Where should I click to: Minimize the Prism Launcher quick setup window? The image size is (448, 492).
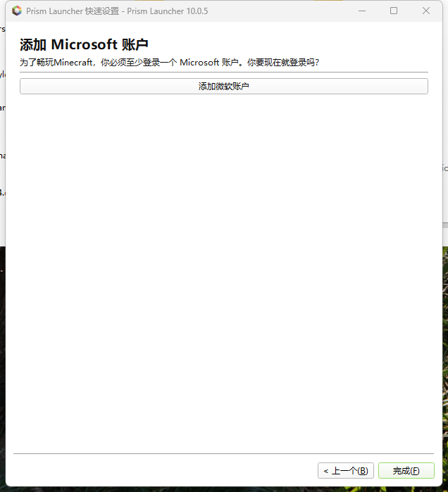click(x=362, y=11)
